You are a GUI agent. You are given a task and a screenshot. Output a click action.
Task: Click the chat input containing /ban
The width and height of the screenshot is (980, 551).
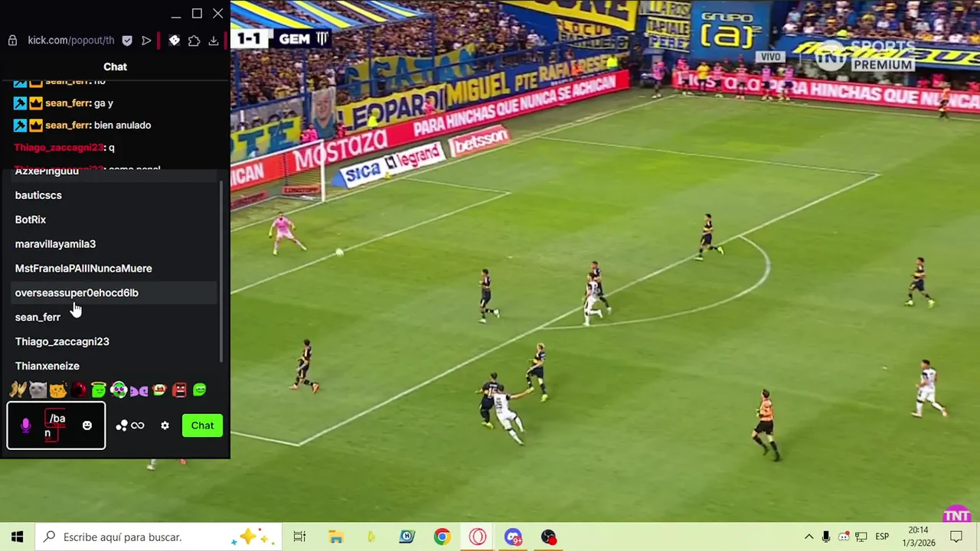point(56,425)
